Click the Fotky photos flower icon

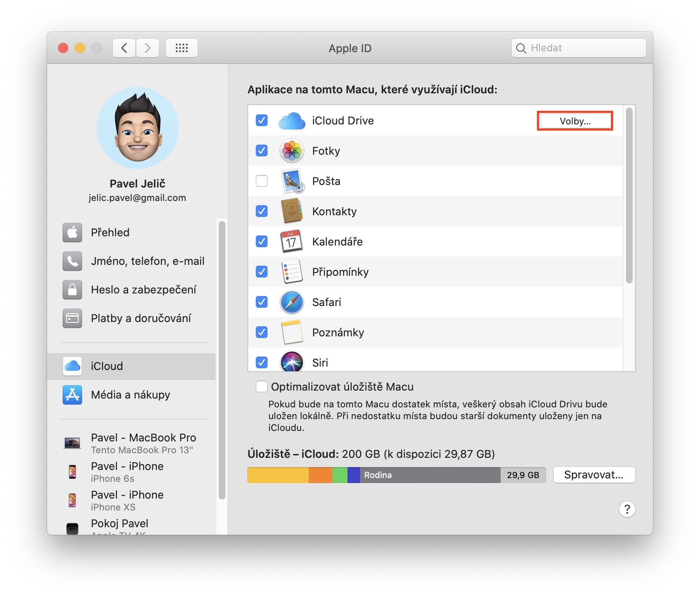click(x=292, y=151)
